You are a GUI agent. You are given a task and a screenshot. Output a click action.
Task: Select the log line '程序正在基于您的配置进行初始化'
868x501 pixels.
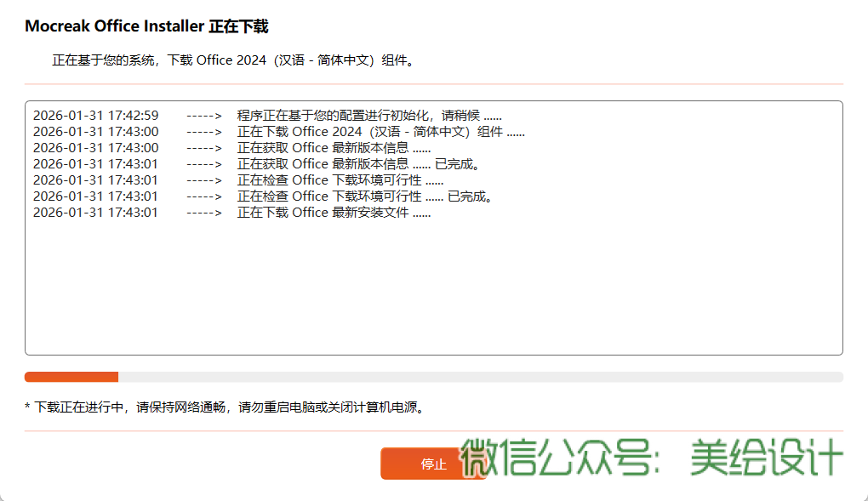369,116
